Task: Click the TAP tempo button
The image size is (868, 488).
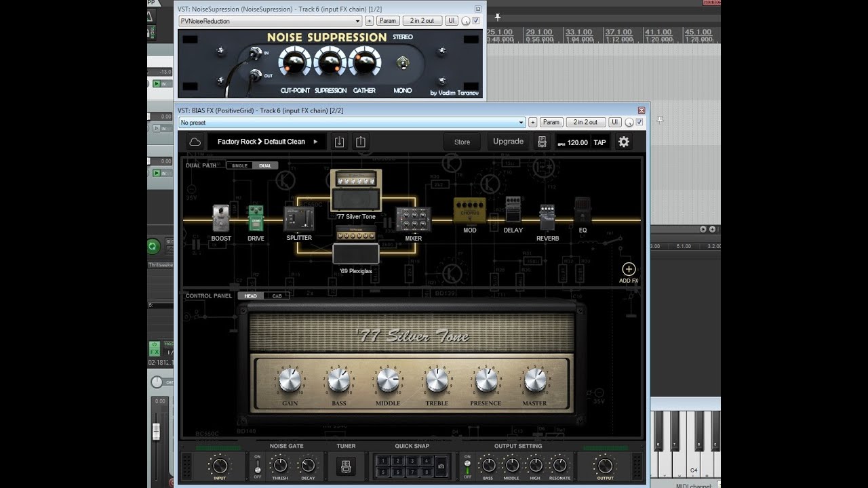Action: click(x=599, y=142)
